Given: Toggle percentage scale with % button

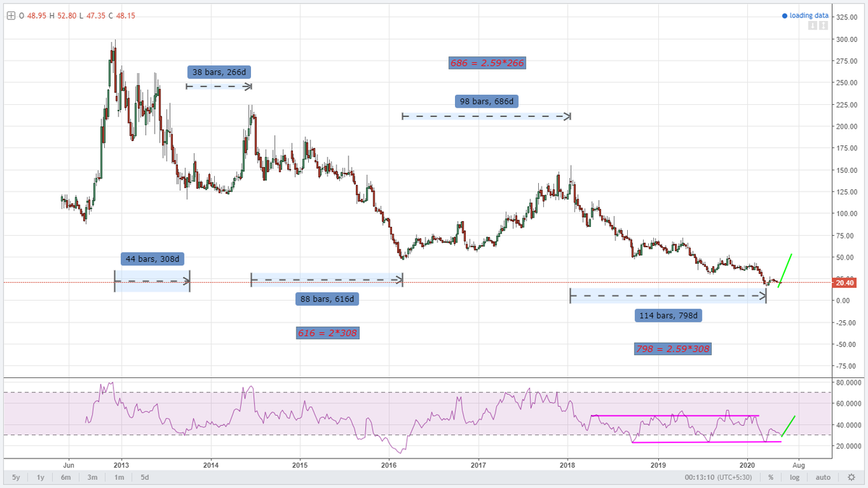Looking at the screenshot, I should 772,477.
